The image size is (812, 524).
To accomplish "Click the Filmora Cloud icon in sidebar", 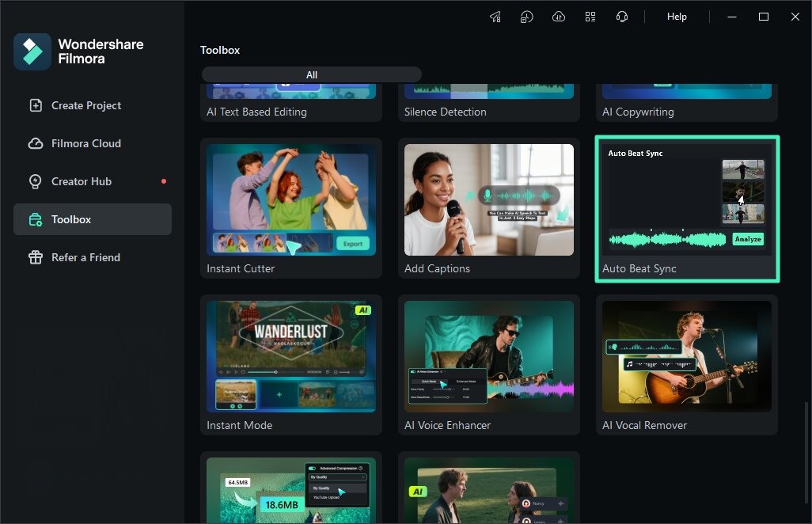I will 35,143.
